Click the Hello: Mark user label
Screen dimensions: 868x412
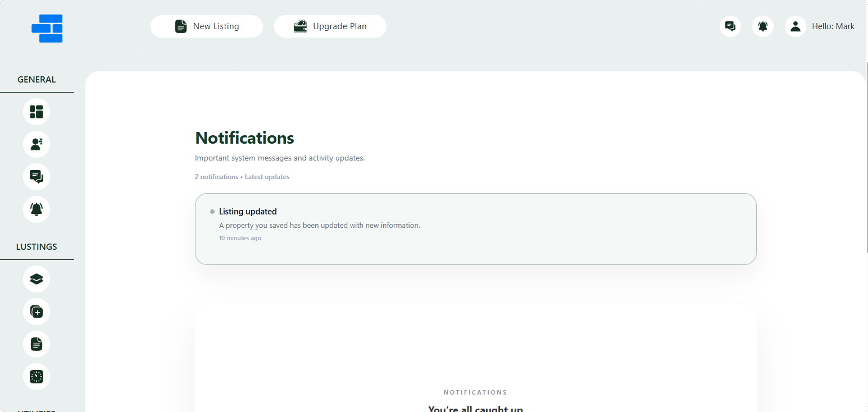click(833, 26)
